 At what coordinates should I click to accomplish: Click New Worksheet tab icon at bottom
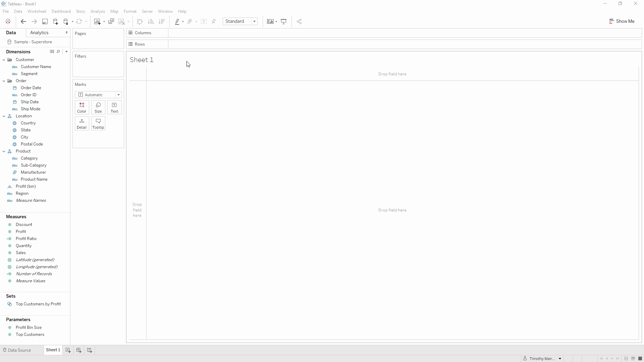(68, 350)
